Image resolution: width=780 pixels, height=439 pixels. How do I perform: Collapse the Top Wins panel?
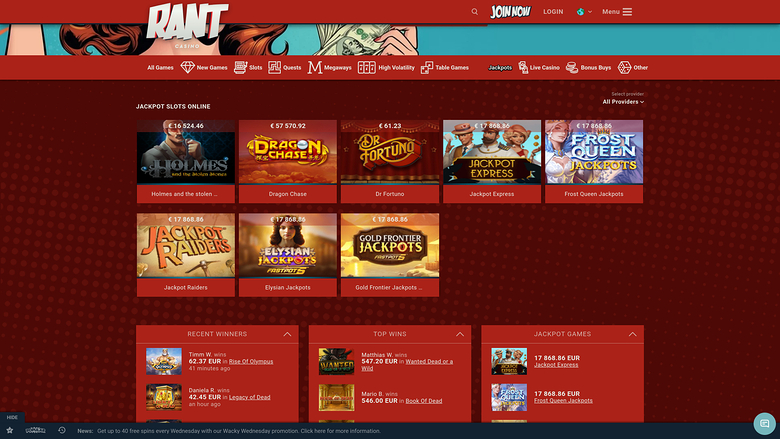click(x=460, y=334)
